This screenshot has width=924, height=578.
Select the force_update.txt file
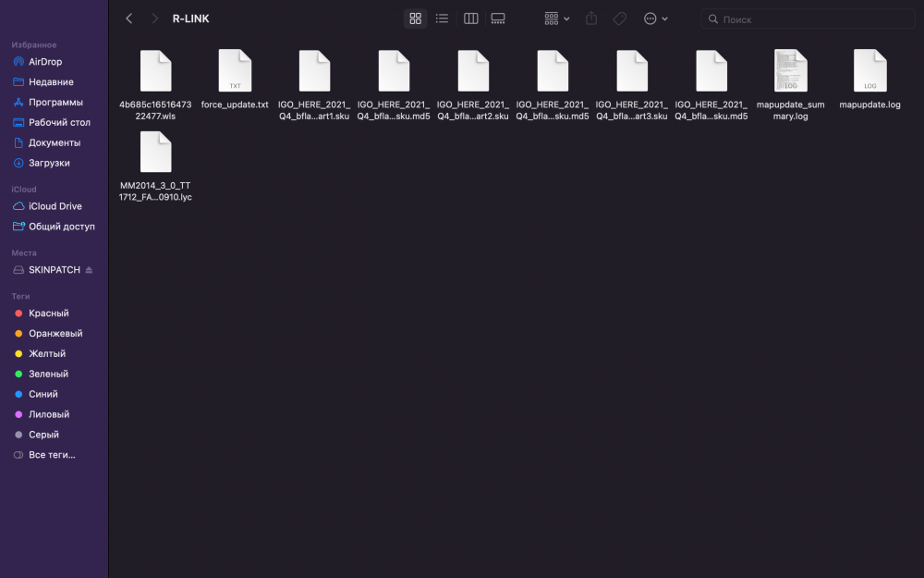click(235, 80)
